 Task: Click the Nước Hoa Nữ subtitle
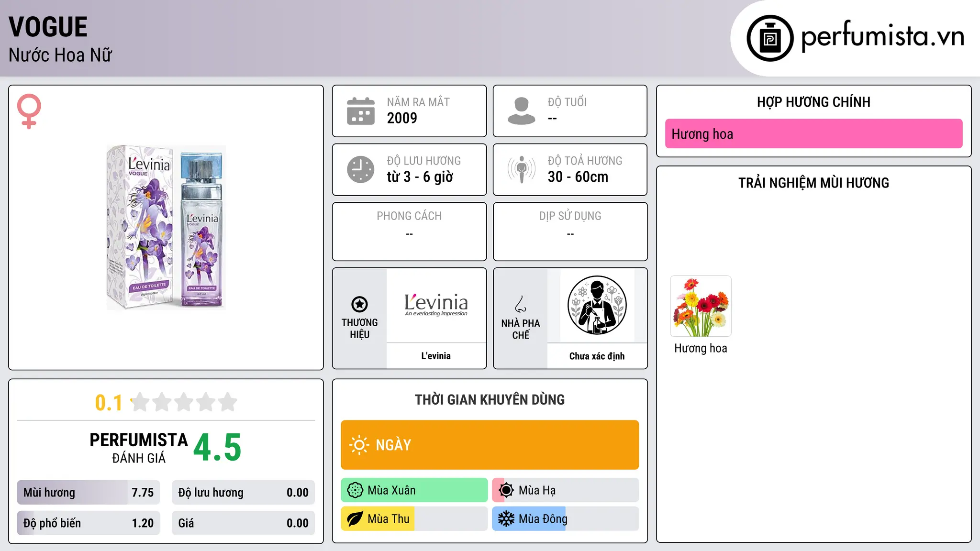(60, 55)
